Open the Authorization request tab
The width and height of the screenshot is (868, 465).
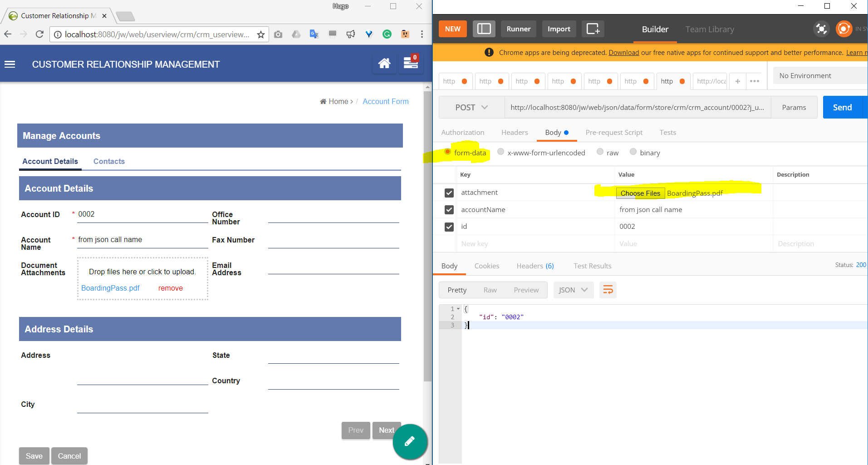[x=463, y=133]
